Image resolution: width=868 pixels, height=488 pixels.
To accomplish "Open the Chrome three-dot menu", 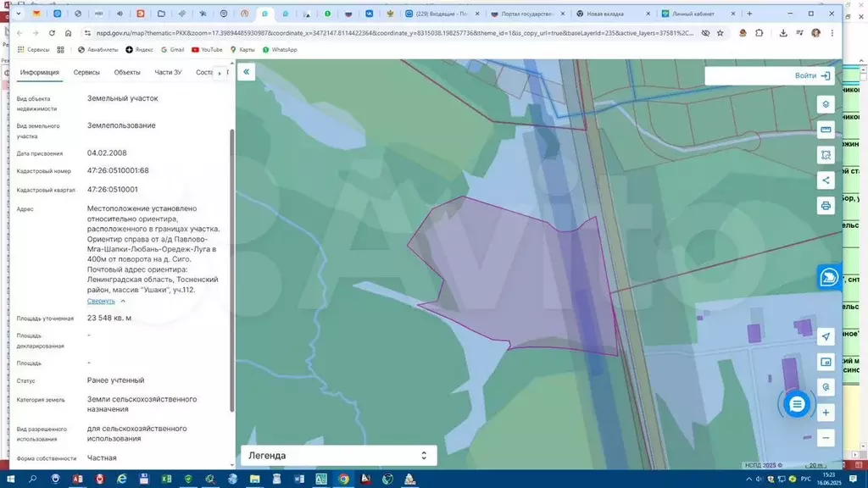I will [832, 33].
